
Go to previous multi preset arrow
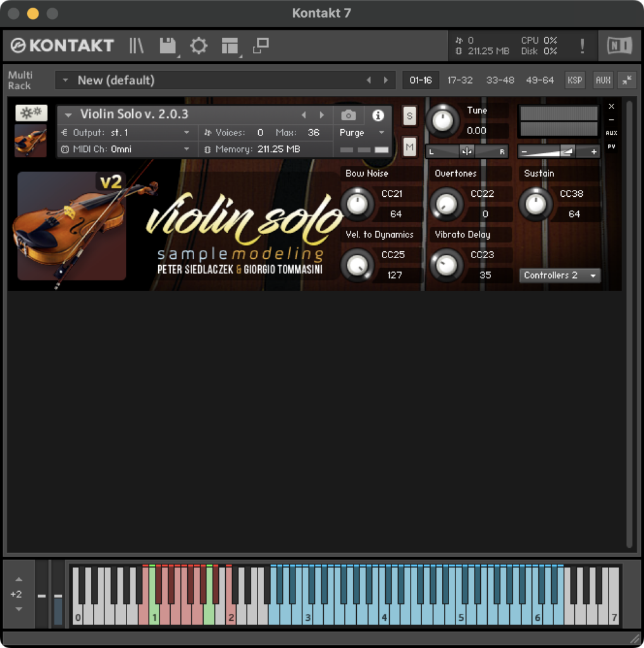[368, 80]
